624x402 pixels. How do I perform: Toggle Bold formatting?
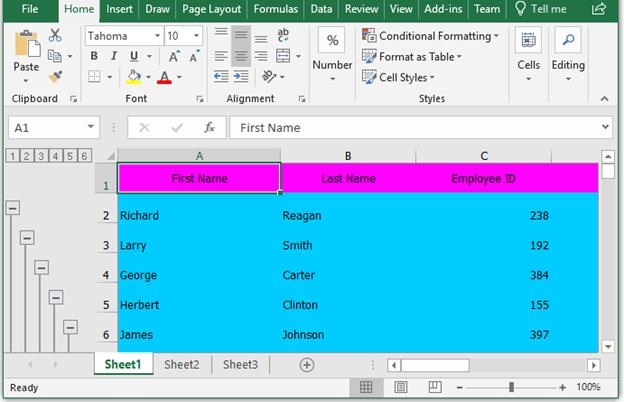coord(95,56)
